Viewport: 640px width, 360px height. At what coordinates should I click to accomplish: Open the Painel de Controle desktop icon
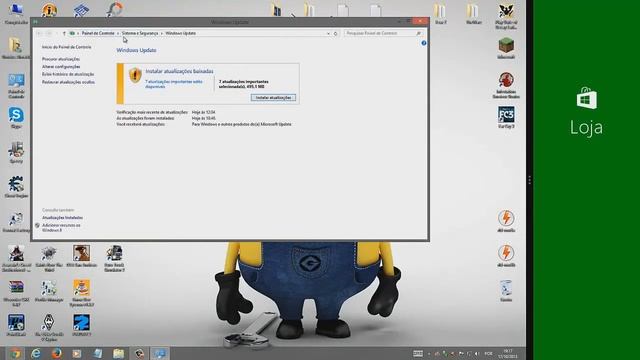(x=16, y=85)
